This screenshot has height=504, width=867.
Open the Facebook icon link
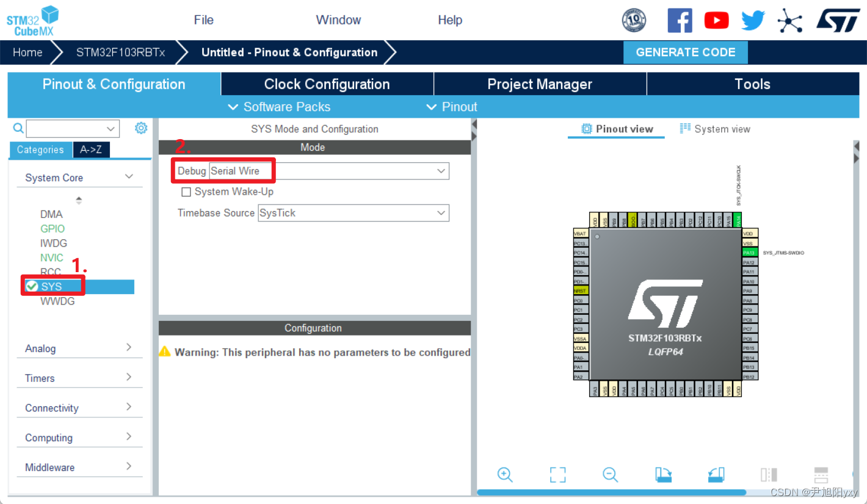coord(680,20)
